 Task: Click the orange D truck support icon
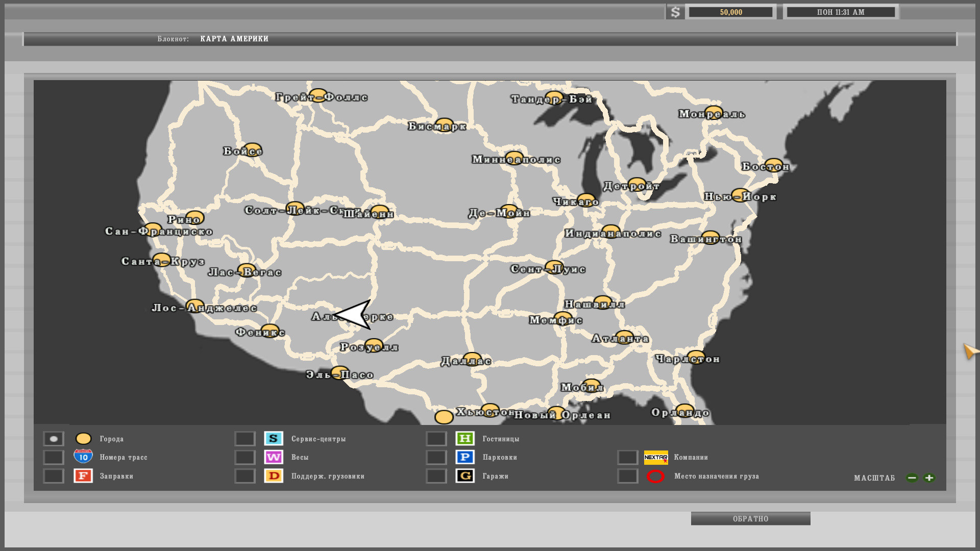274,476
